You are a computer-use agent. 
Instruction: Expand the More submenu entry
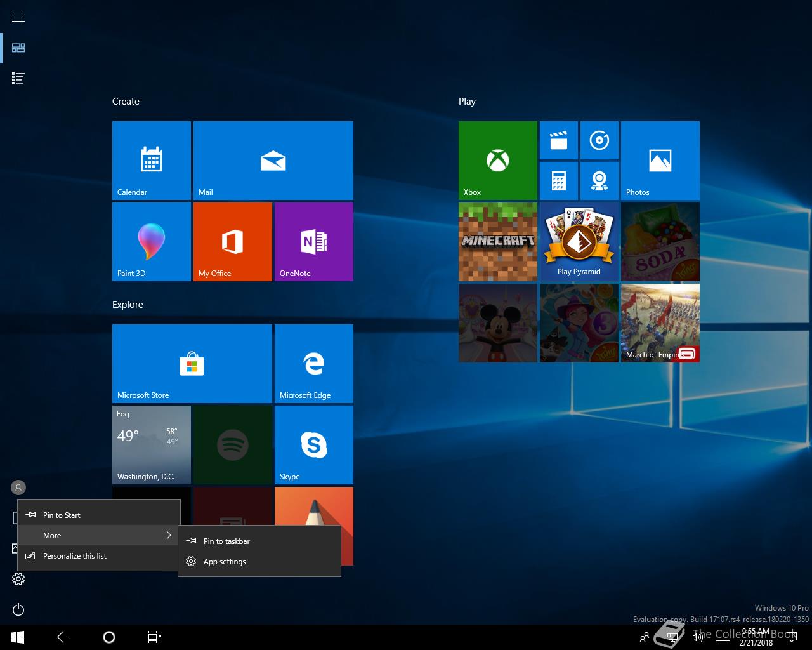pyautogui.click(x=99, y=536)
